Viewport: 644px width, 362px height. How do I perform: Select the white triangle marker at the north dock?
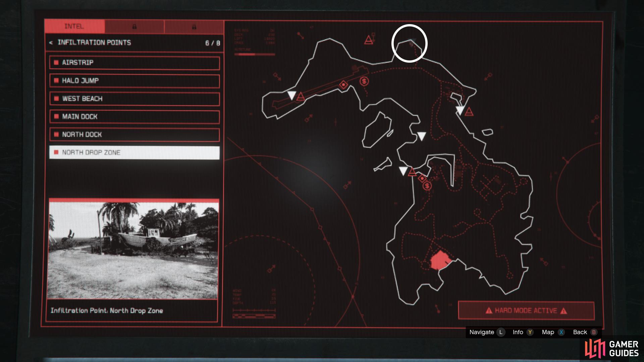click(x=460, y=110)
